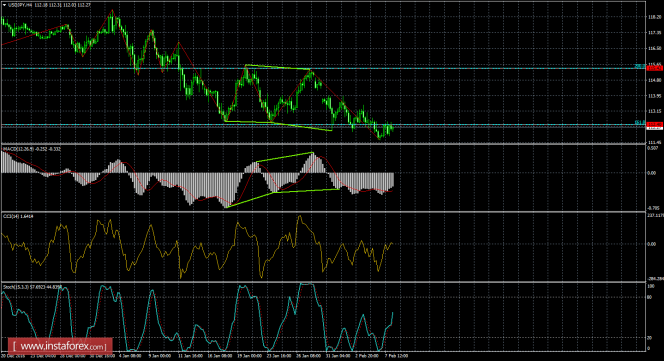
Task: Click the 19 Jan 00:00 time axis label
Action: pyautogui.click(x=249, y=356)
